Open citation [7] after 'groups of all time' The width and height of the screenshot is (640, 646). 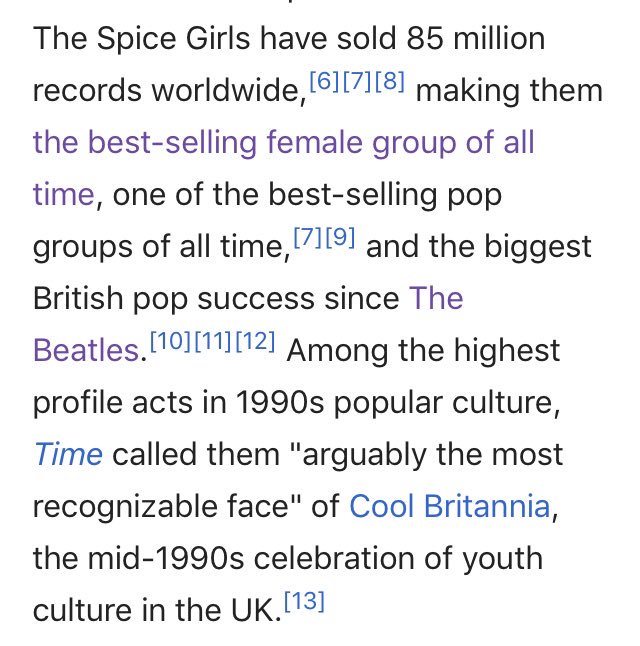[308, 237]
